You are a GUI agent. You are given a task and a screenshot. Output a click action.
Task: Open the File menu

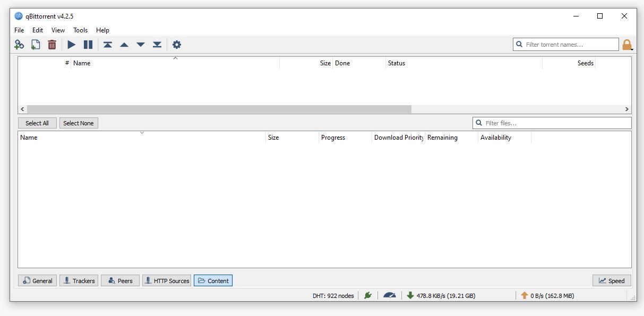[x=19, y=30]
